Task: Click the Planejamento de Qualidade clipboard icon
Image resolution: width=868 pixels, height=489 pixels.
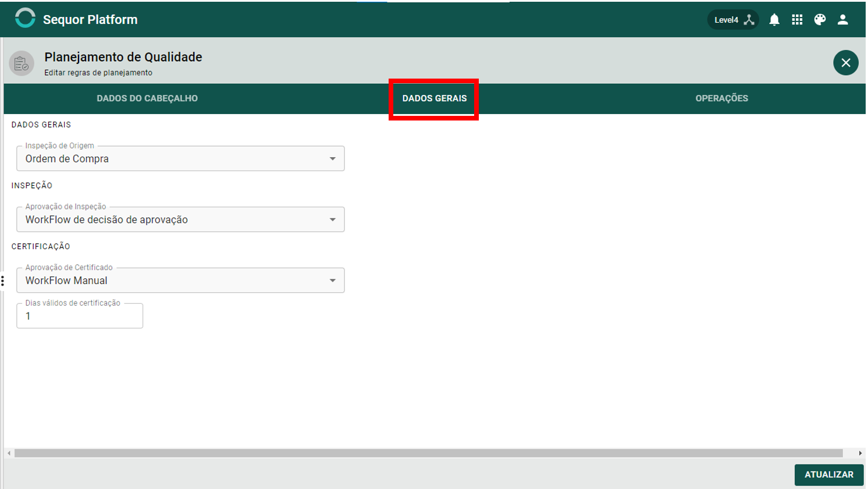Action: coord(22,63)
